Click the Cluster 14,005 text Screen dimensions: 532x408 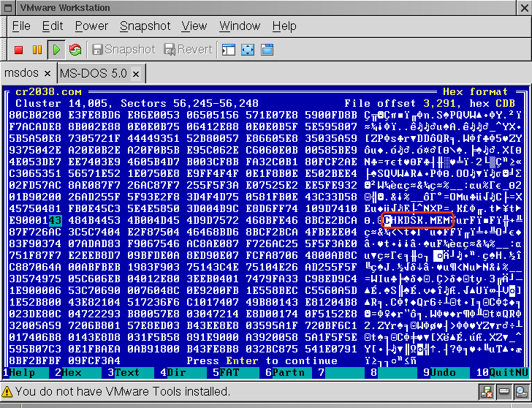coord(61,103)
